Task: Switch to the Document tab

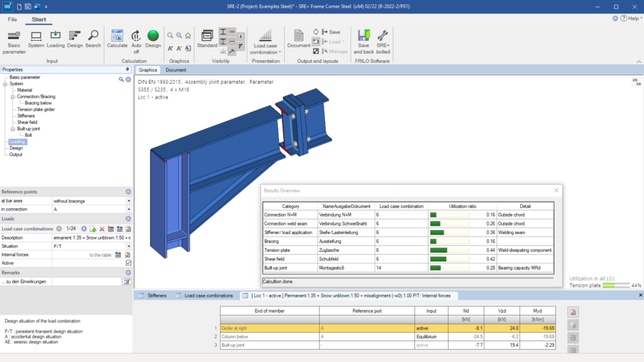Action: coord(175,70)
